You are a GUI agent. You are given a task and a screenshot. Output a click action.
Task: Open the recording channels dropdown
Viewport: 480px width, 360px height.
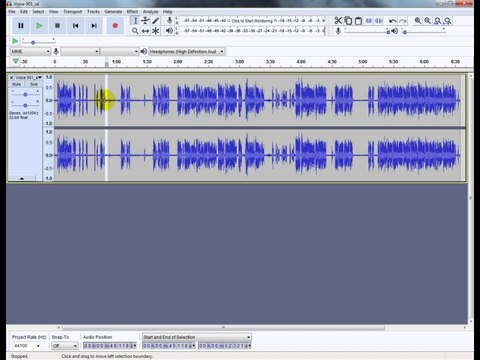(119, 51)
